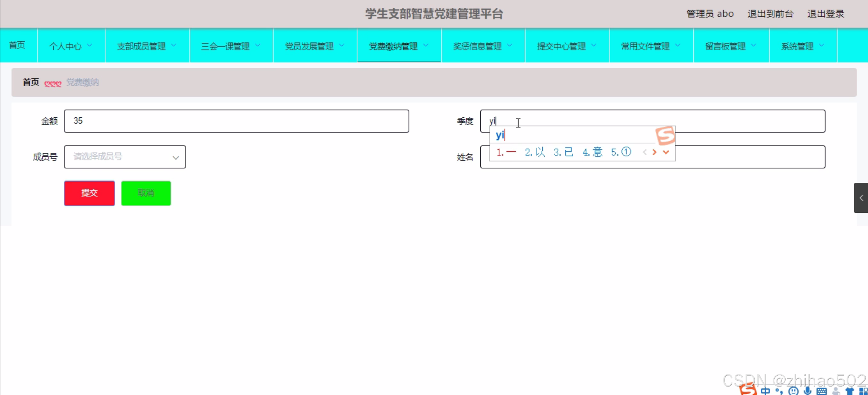This screenshot has height=395, width=868.
Task: Go to next candidate page arrow
Action: 654,152
